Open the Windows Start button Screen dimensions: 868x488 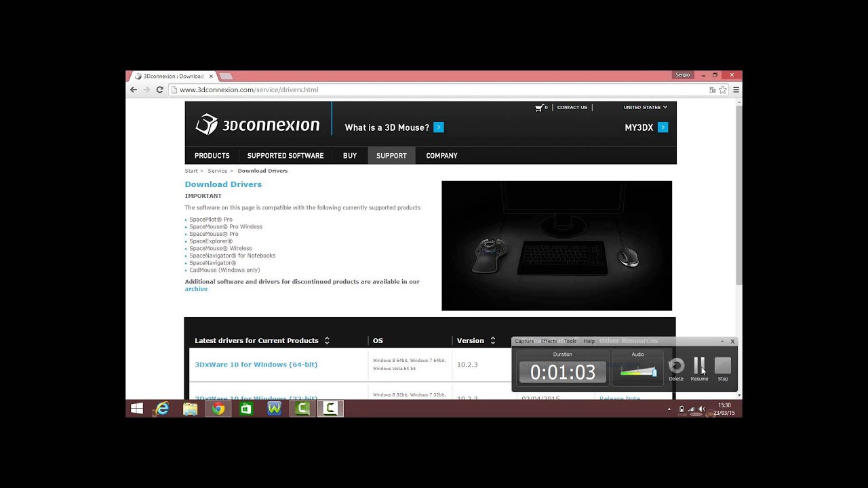(137, 409)
